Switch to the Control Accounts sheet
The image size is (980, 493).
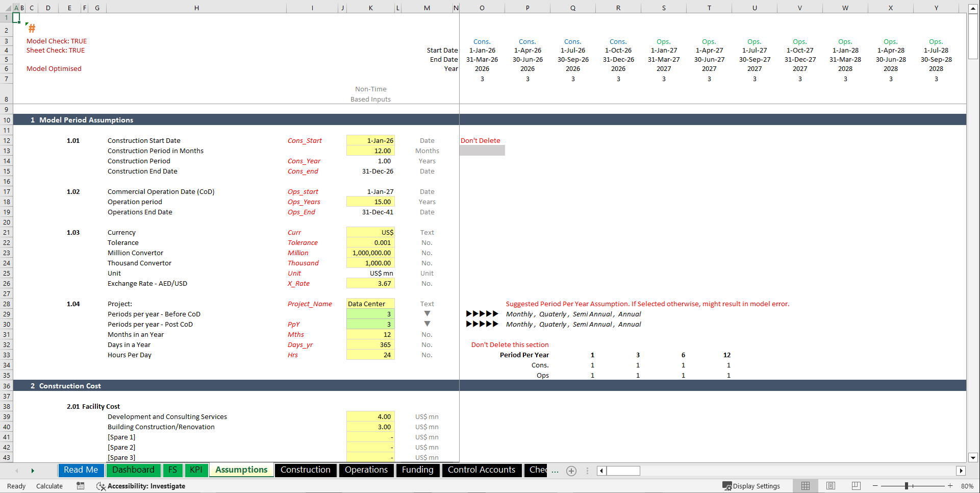click(481, 470)
